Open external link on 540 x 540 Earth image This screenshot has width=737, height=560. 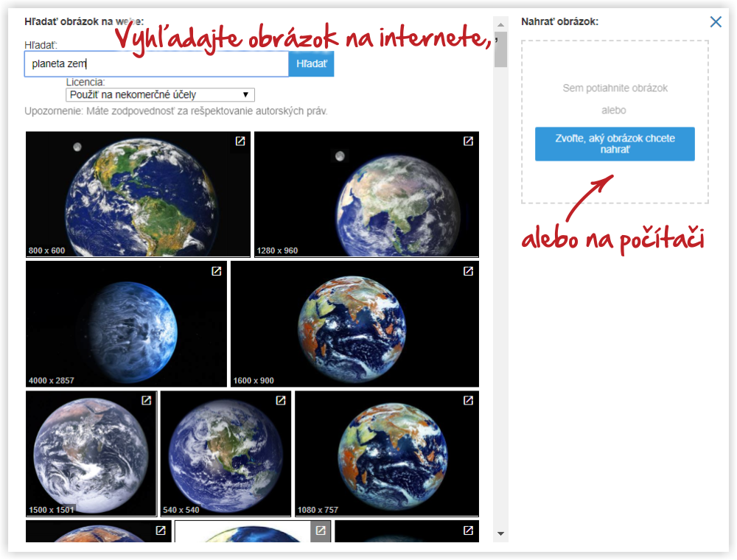pyautogui.click(x=281, y=400)
